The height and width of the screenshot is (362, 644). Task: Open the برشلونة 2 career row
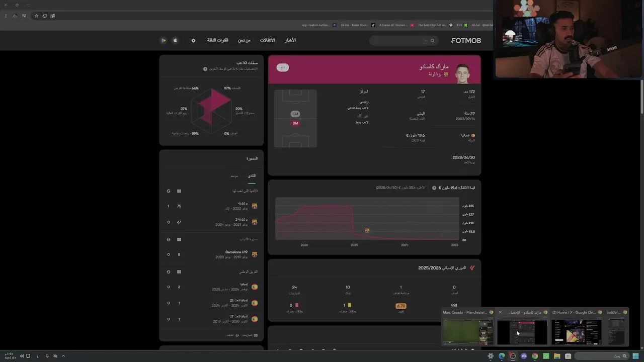coord(212,222)
